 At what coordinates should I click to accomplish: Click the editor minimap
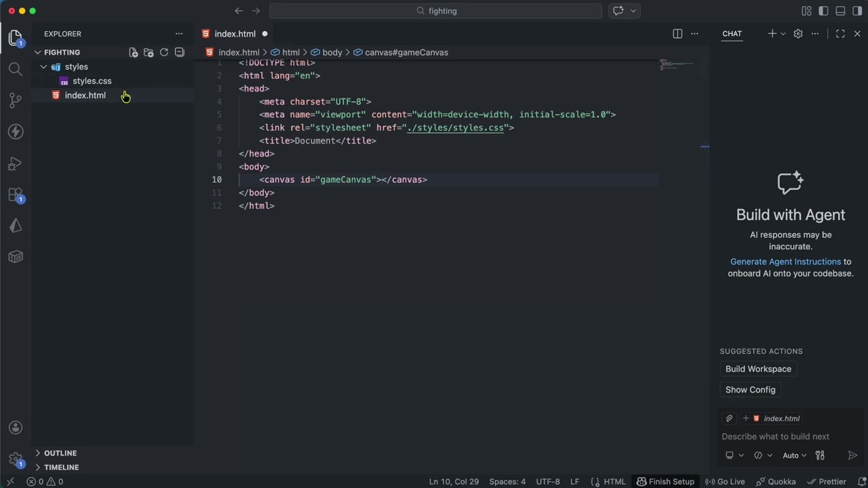[x=677, y=65]
